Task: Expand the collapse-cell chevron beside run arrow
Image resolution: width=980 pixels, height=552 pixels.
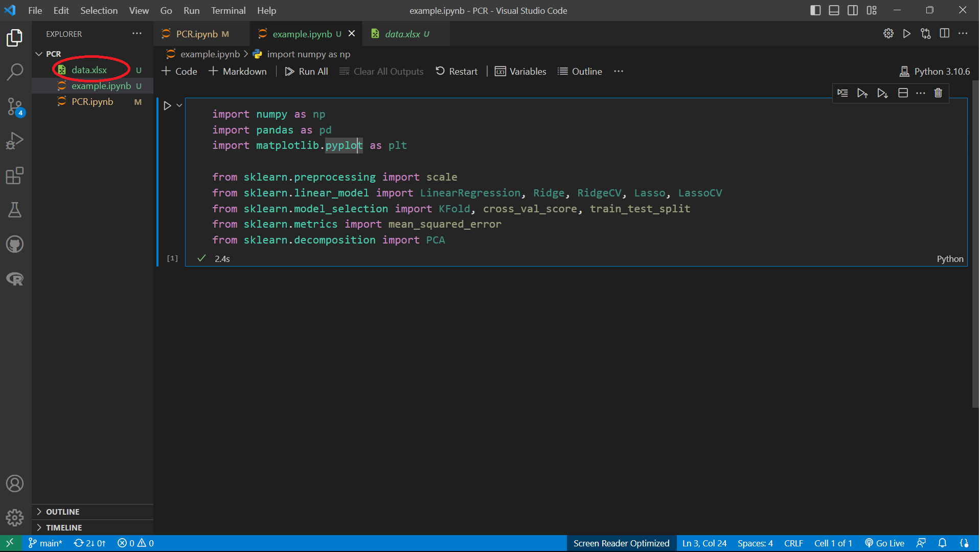Action: (x=178, y=105)
